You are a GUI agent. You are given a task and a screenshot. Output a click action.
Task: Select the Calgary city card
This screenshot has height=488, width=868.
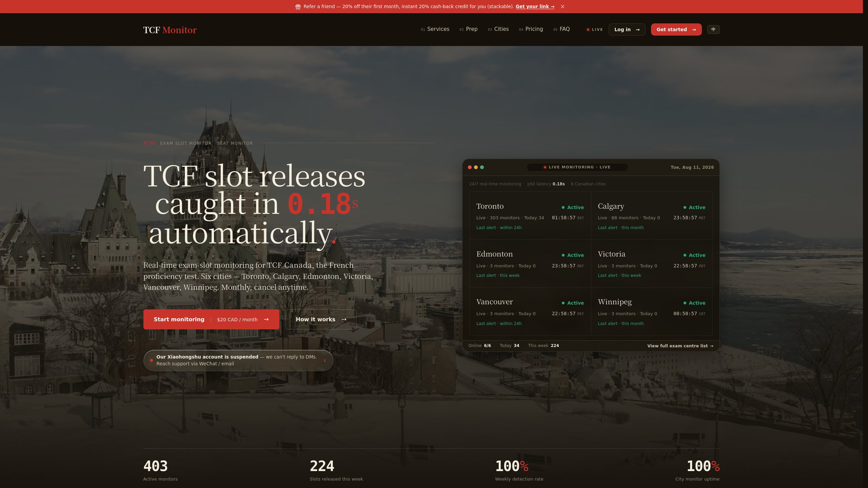[652, 216]
